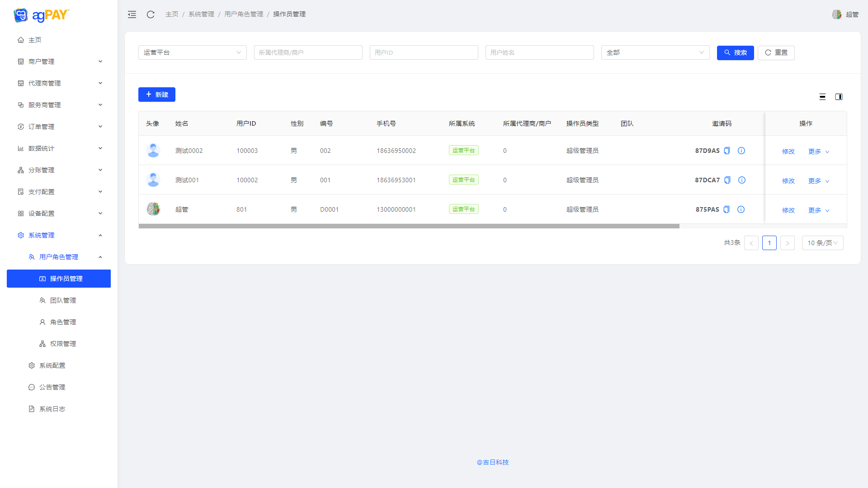This screenshot has width=868, height=488.
Task: Open 团队管理 in the sidebar
Action: (63, 300)
